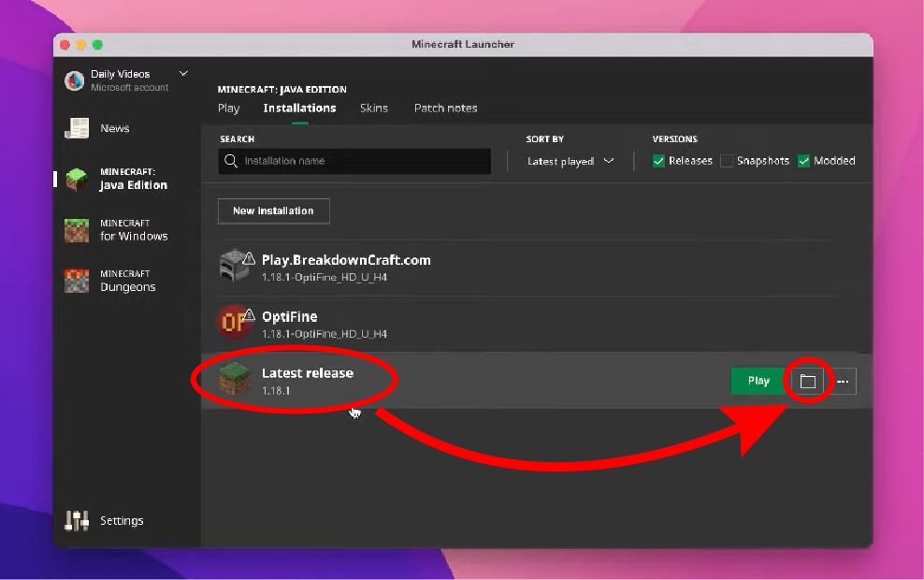Click the Play.BreakdownCraft.com furnace icon
Viewport: 924px width, 580px height.
point(234,267)
